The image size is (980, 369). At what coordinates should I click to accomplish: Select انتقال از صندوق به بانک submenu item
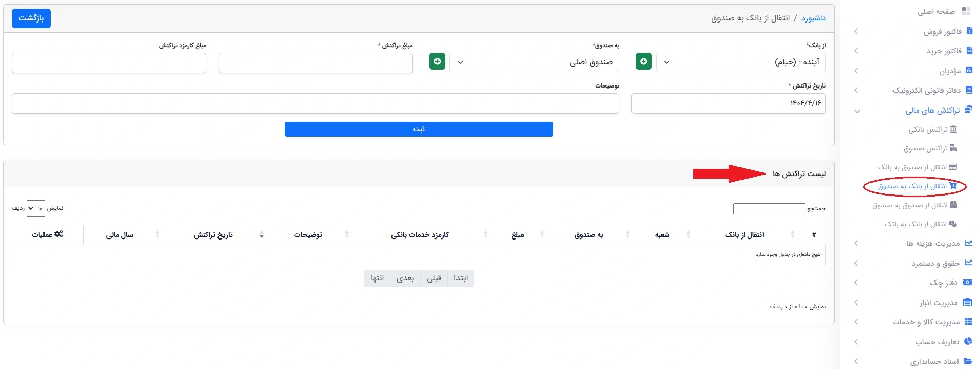pyautogui.click(x=912, y=167)
